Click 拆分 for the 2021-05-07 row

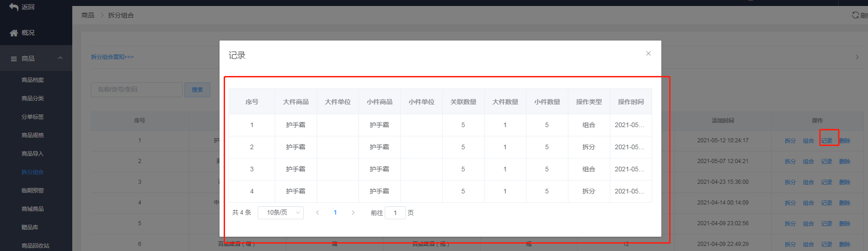790,162
